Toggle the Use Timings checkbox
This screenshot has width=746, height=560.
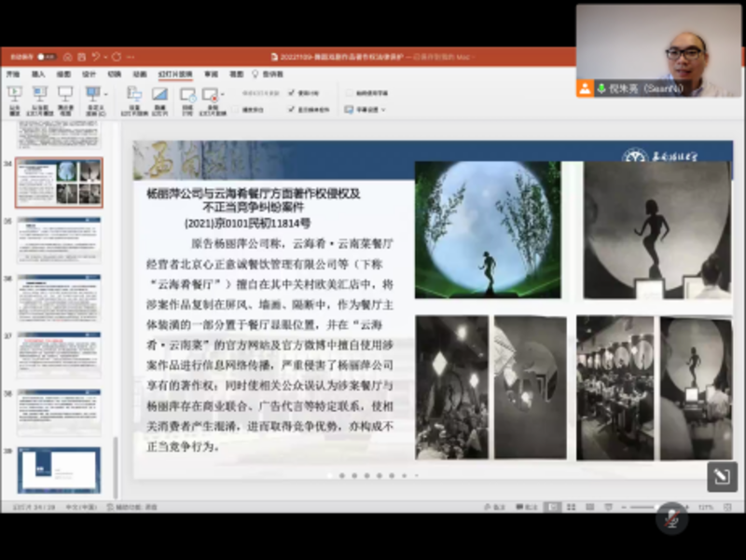tap(291, 92)
